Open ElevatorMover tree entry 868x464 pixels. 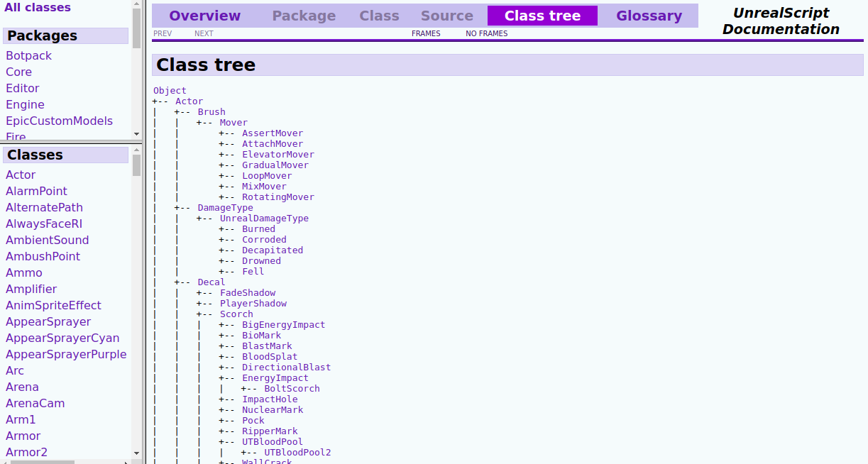coord(278,154)
